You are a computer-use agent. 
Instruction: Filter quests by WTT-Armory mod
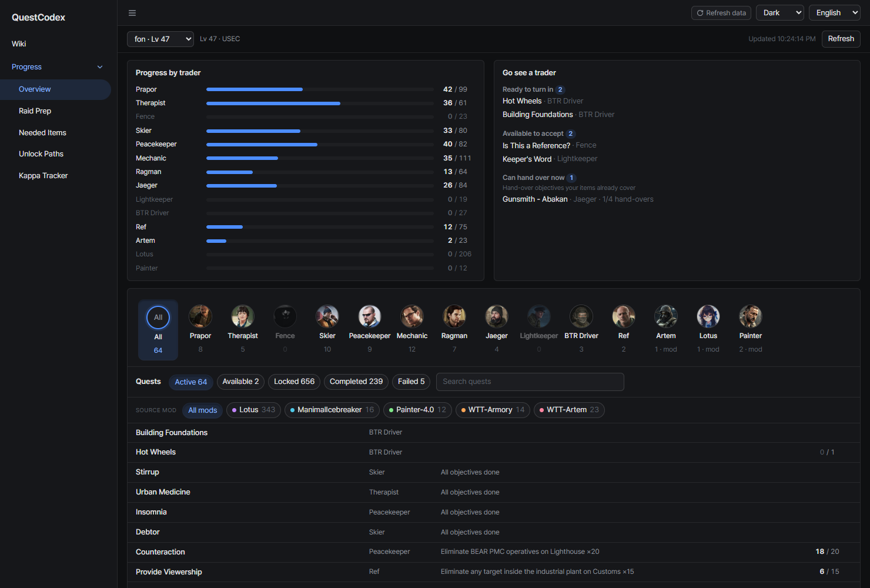pyautogui.click(x=493, y=410)
